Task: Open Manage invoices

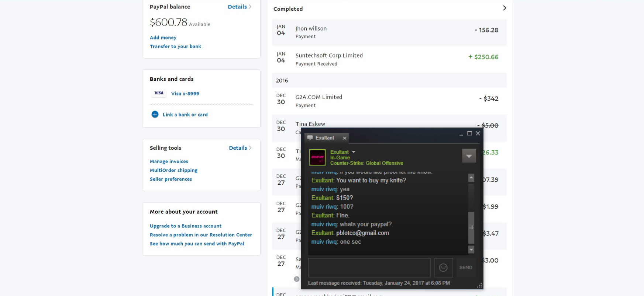Action: click(x=169, y=161)
